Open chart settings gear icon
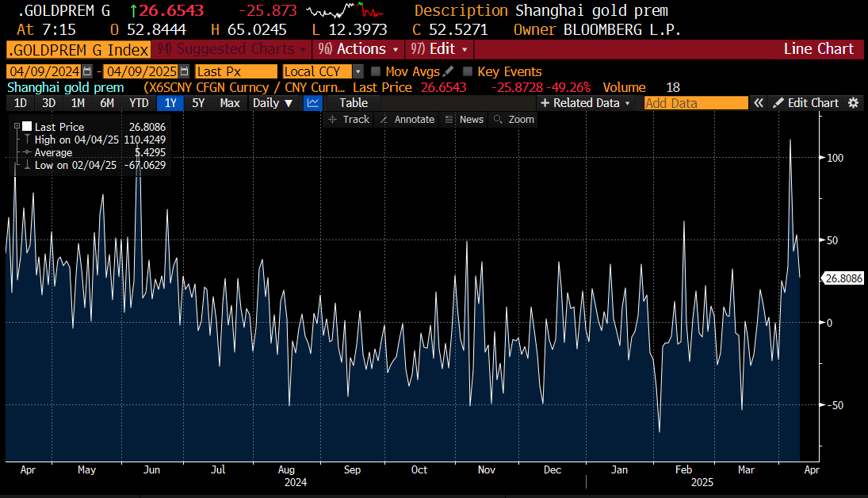This screenshot has width=868, height=498. [854, 103]
